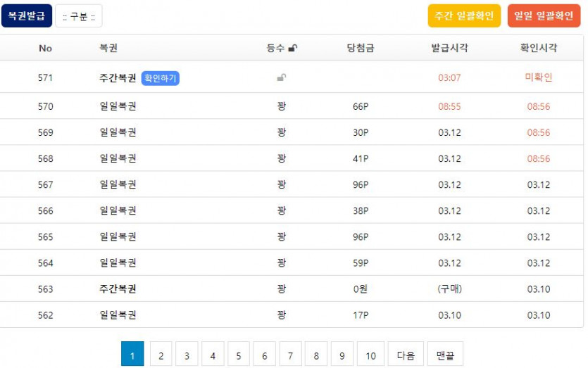Click the 일일 일괄확인 button

[x=544, y=15]
